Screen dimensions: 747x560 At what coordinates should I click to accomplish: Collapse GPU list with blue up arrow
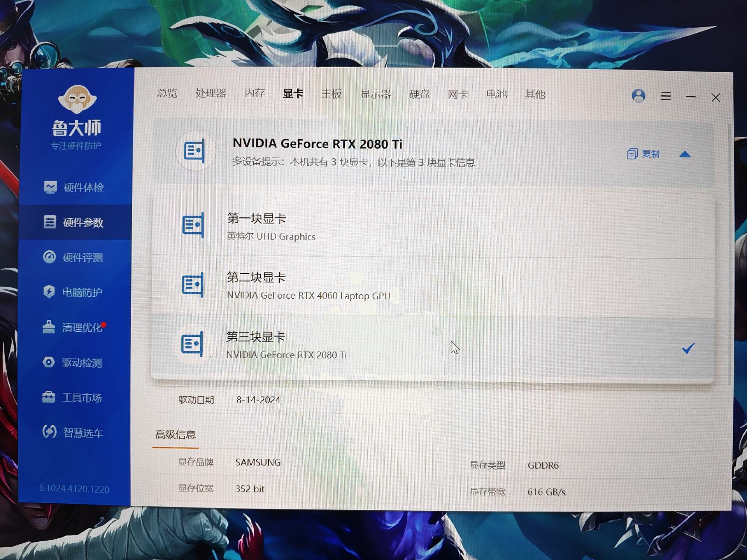point(685,155)
